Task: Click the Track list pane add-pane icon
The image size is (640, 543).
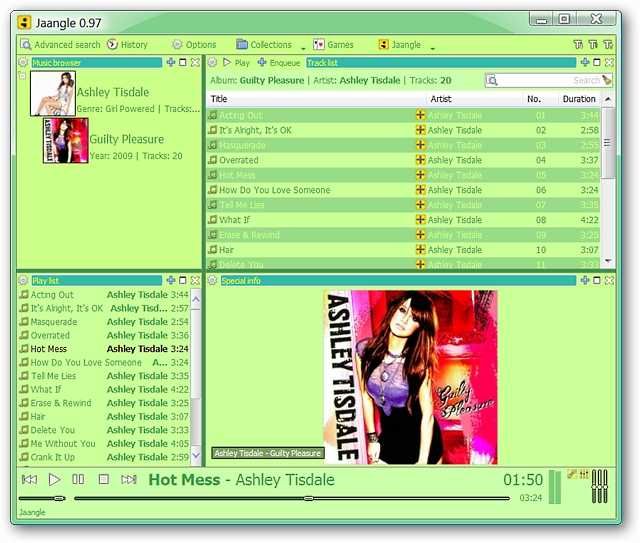Action: (x=585, y=62)
